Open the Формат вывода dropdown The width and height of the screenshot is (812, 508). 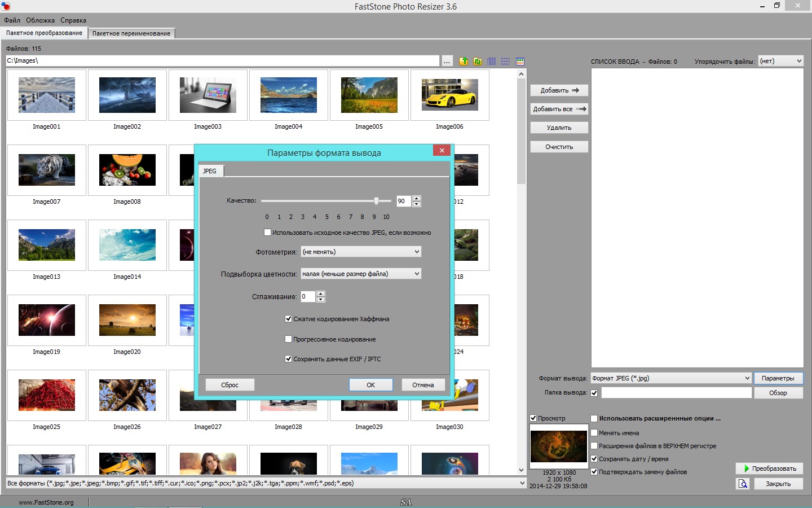pos(670,378)
